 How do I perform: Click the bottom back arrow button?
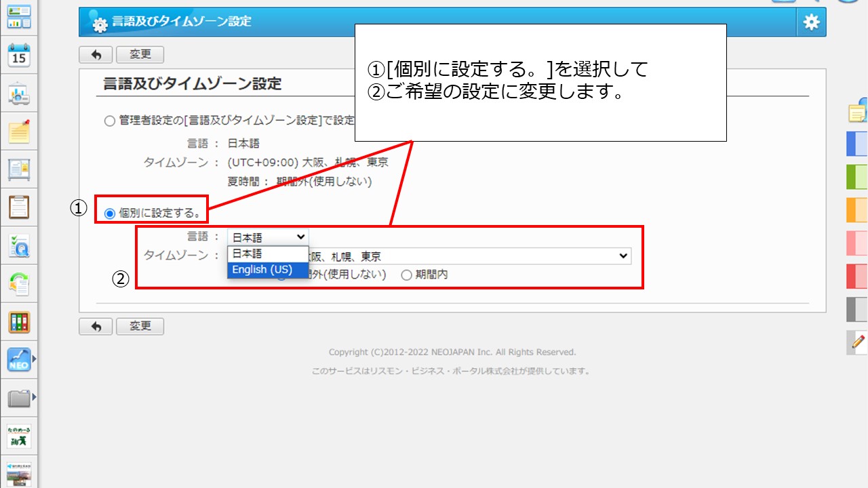click(96, 326)
